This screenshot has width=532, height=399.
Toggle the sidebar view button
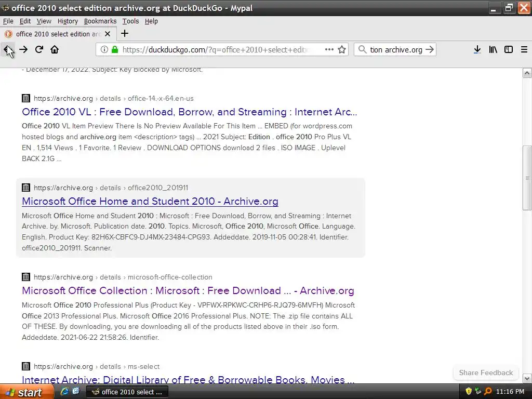point(508,49)
